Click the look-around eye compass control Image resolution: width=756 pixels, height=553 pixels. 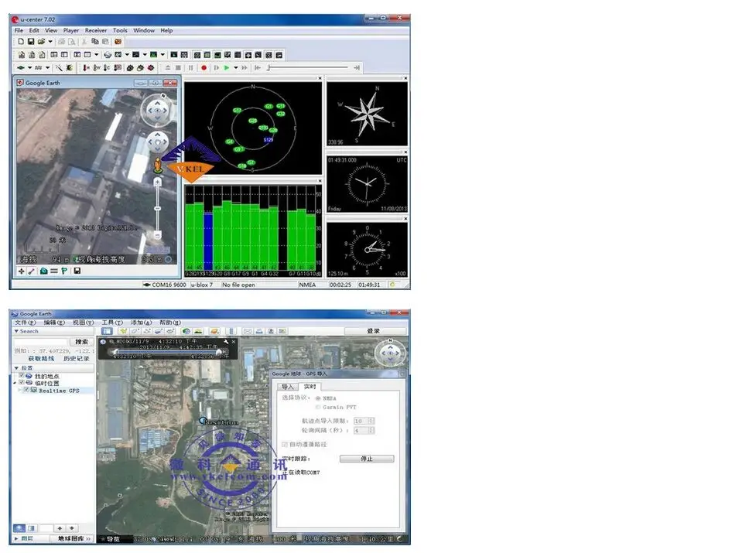pyautogui.click(x=157, y=111)
